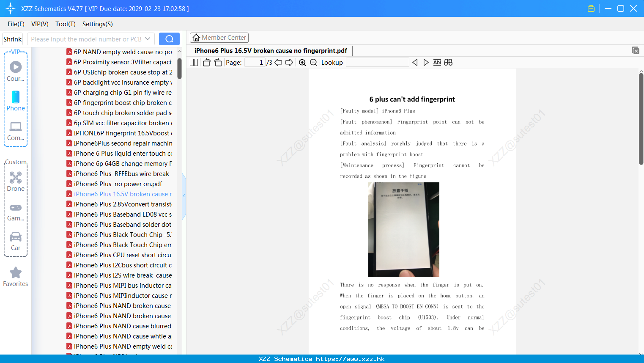
Task: Open 'iPhone 6p 64GB change memory' file
Action: pos(119,164)
